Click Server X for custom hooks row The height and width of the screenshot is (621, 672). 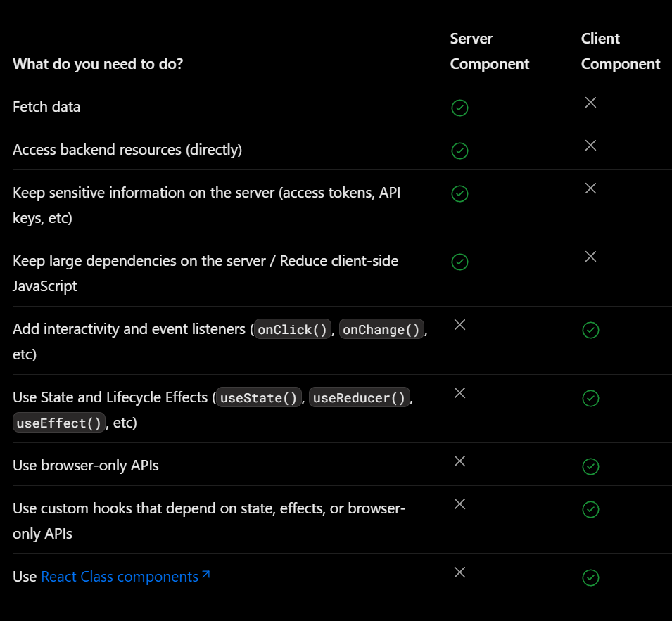459,504
